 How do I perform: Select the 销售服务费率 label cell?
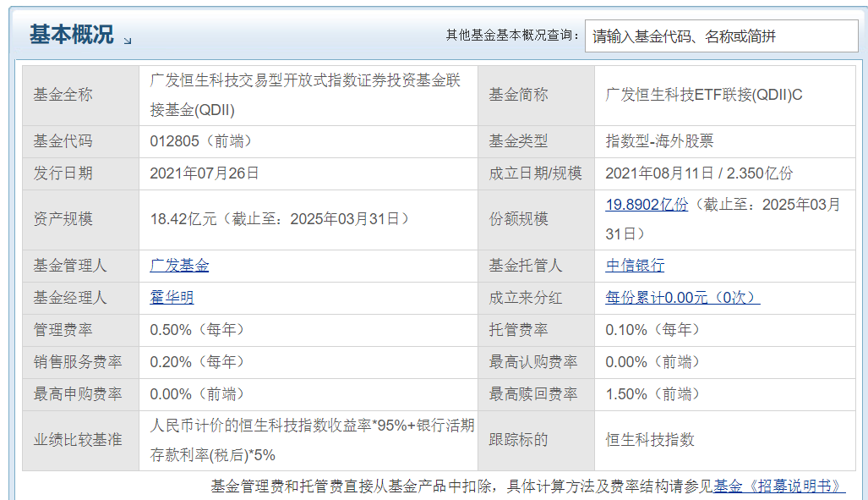point(80,362)
